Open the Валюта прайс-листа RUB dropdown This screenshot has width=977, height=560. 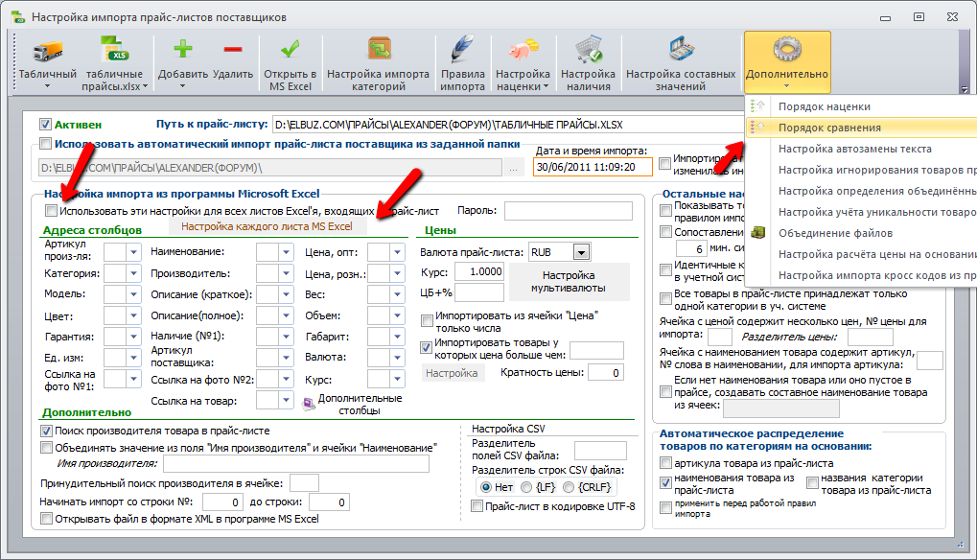tap(581, 252)
